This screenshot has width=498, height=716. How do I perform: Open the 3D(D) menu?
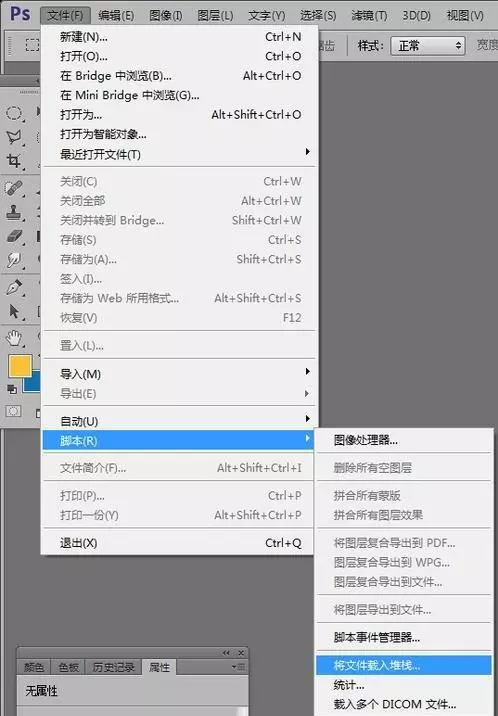pyautogui.click(x=416, y=16)
